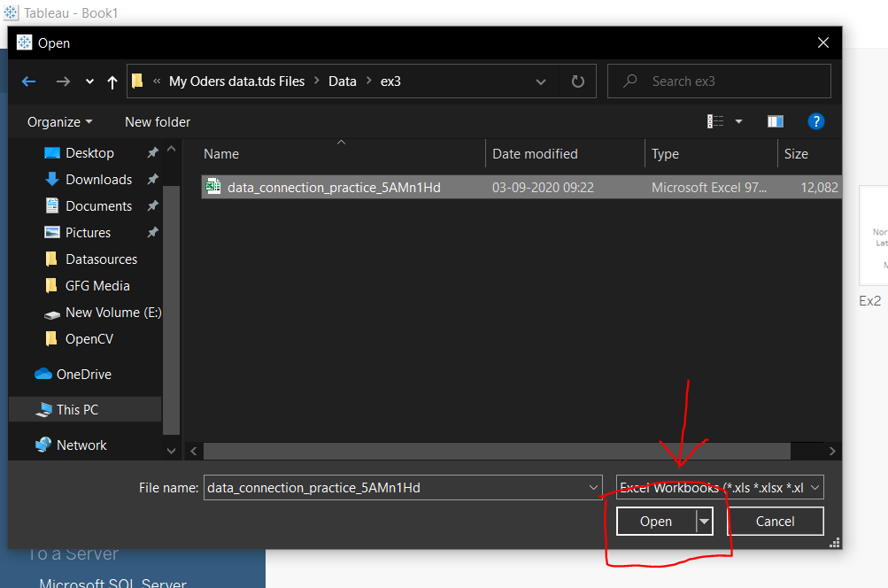Image resolution: width=888 pixels, height=588 pixels.
Task: Expand the Open button split arrow
Action: pos(704,522)
